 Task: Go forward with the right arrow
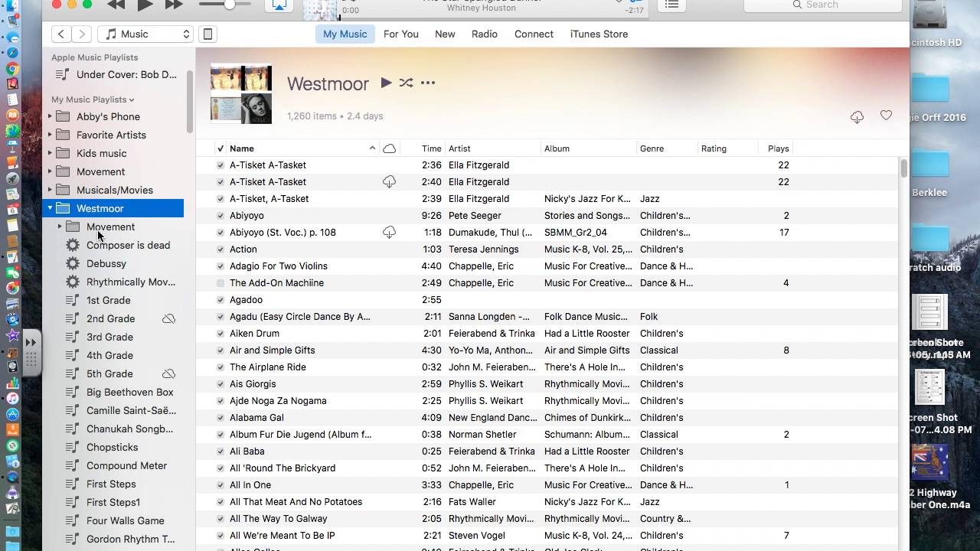coord(82,34)
